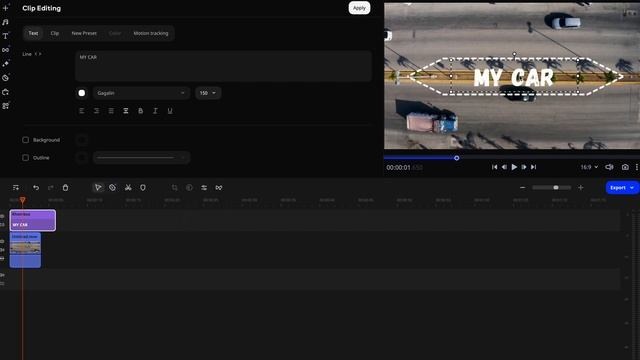Screen dimensions: 640x360
Task: Toggle italic formatting
Action: (x=155, y=111)
